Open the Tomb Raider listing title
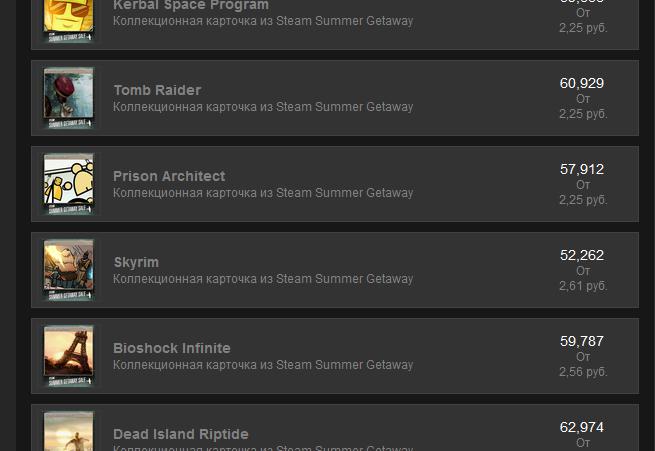655x451 pixels. pyautogui.click(x=157, y=90)
